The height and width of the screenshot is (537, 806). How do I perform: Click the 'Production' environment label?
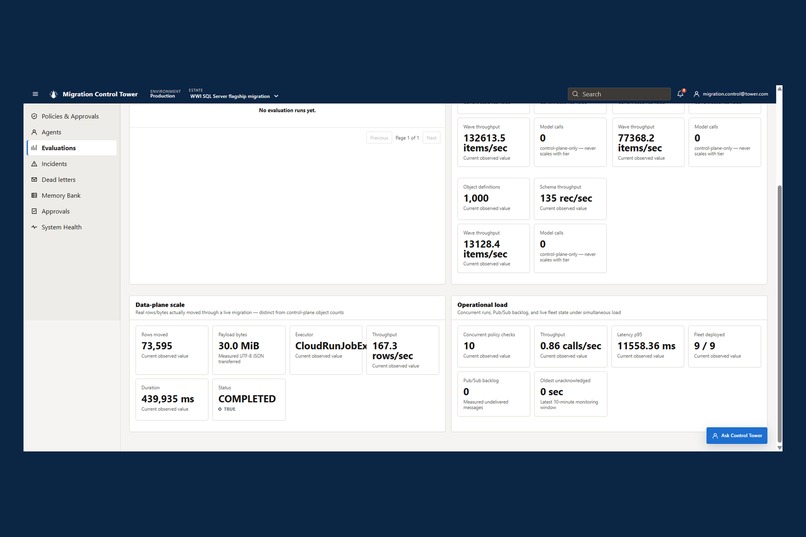point(162,96)
